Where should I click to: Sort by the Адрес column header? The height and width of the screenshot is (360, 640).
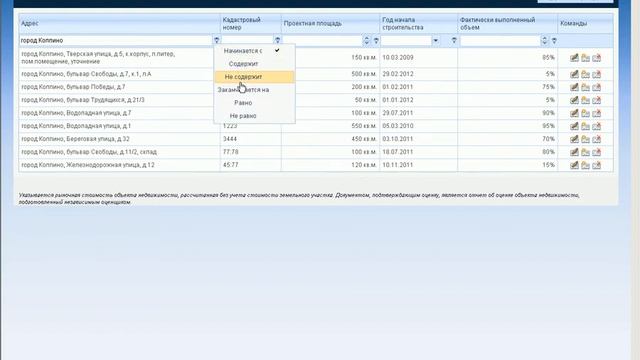(x=119, y=24)
